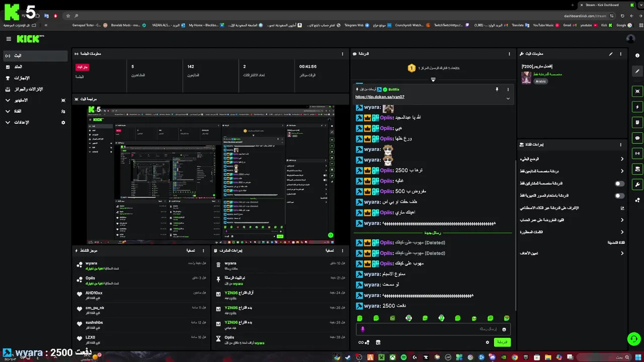Toggle wrench widget in right rail
The height and width of the screenshot is (362, 644).
[x=637, y=185]
